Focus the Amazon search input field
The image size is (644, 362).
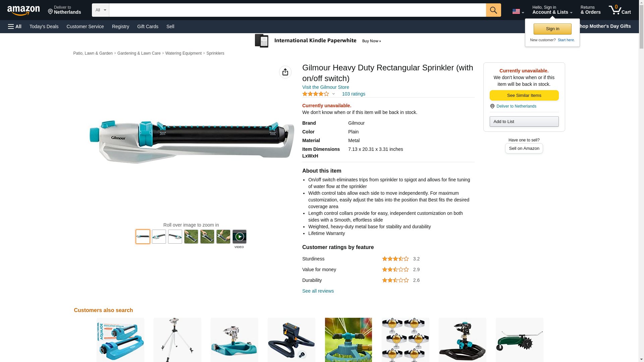(x=298, y=10)
